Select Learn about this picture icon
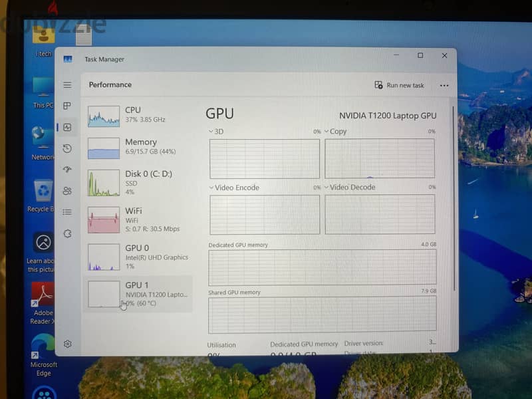532x399 pixels. tap(41, 253)
